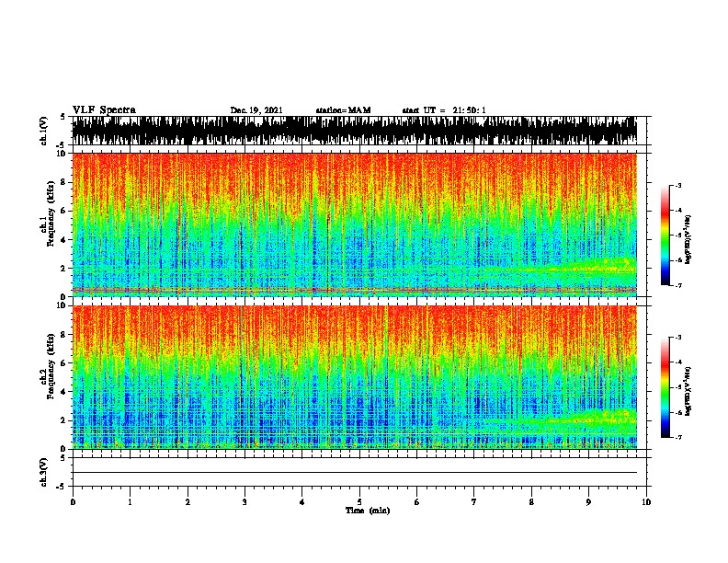Viewport: 728px width, 563px height.
Task: Click the ch.1 spectrogram color scale bar
Action: pyautogui.click(x=665, y=236)
